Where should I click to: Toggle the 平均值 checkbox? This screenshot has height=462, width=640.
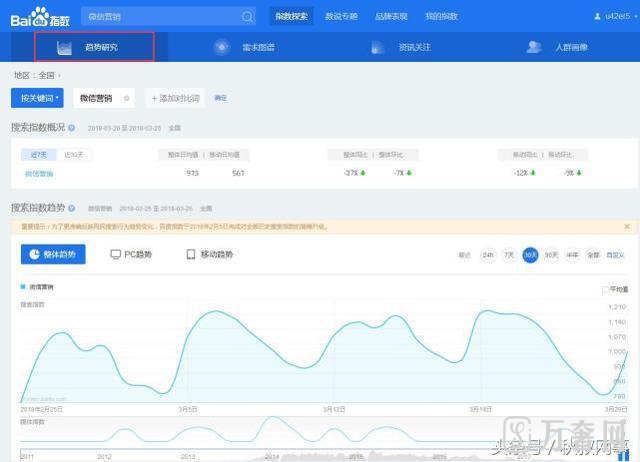pos(605,290)
